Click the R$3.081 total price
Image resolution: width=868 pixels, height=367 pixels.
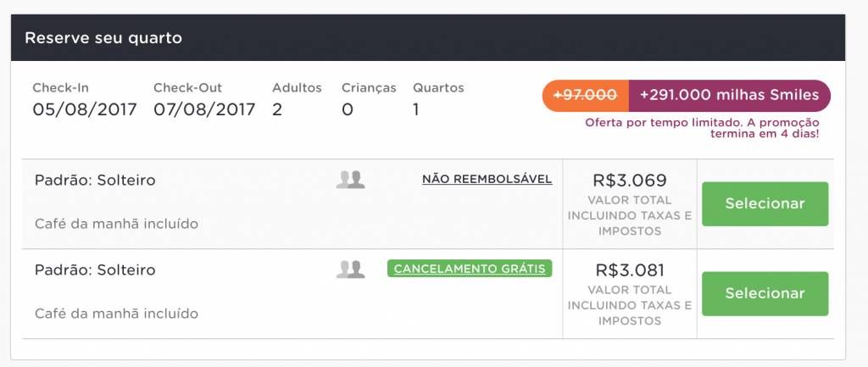pyautogui.click(x=630, y=270)
